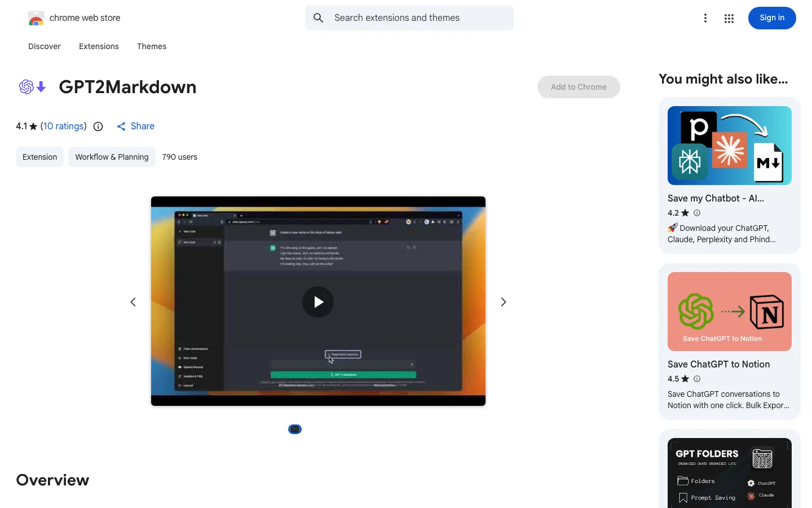Select the Extension category chip

[39, 157]
